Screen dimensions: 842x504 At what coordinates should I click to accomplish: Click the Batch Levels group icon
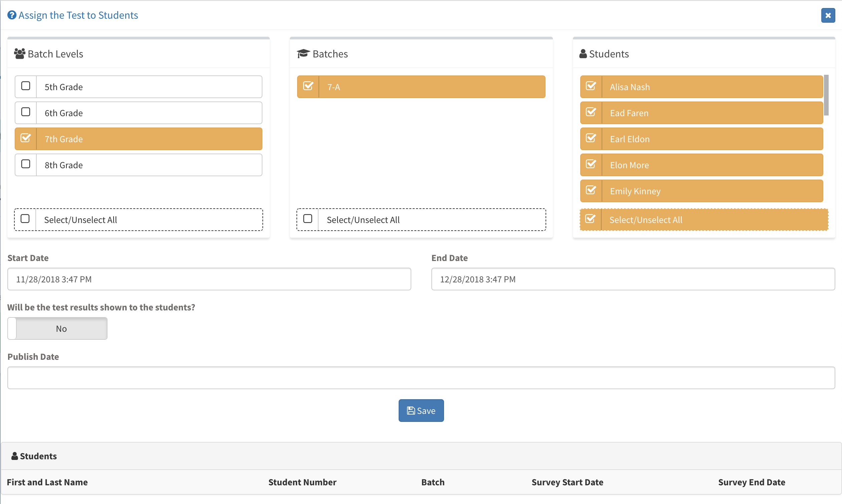point(19,54)
